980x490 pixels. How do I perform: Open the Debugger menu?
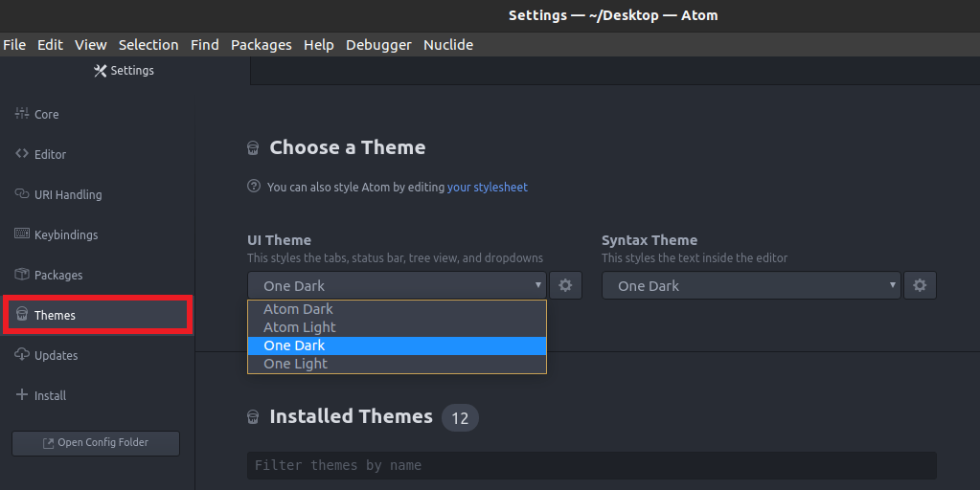(x=378, y=45)
